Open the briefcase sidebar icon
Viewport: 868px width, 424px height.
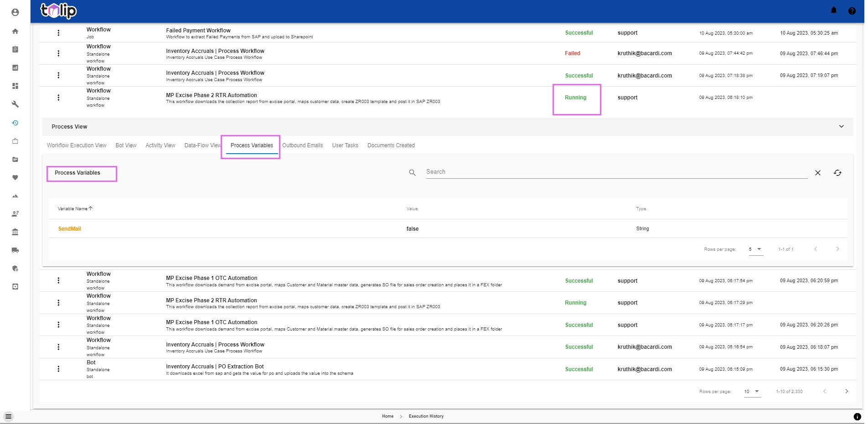15,141
